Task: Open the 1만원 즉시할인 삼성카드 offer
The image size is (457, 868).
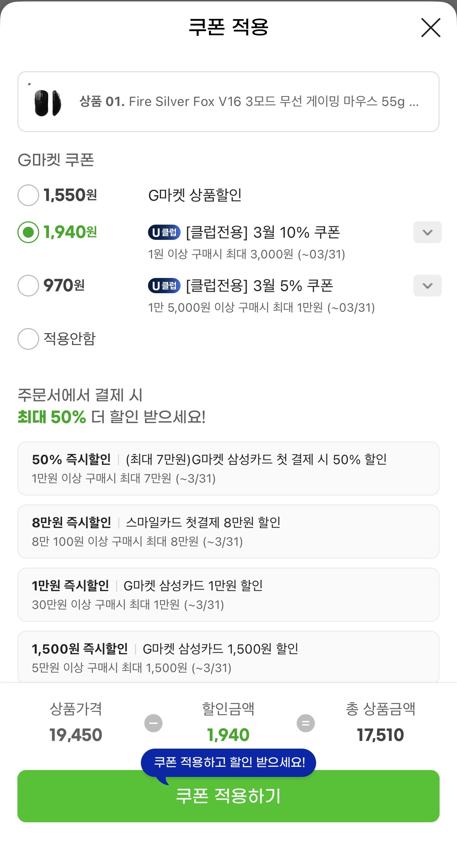Action: click(228, 595)
